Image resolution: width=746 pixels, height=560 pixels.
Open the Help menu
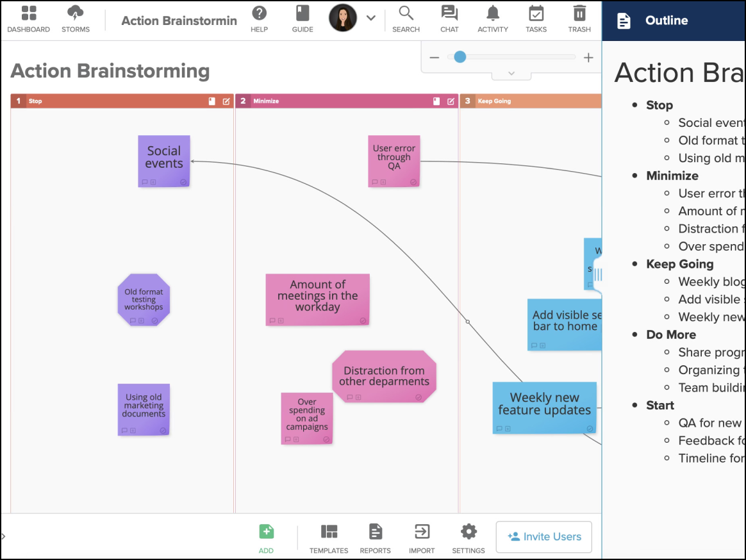(260, 19)
